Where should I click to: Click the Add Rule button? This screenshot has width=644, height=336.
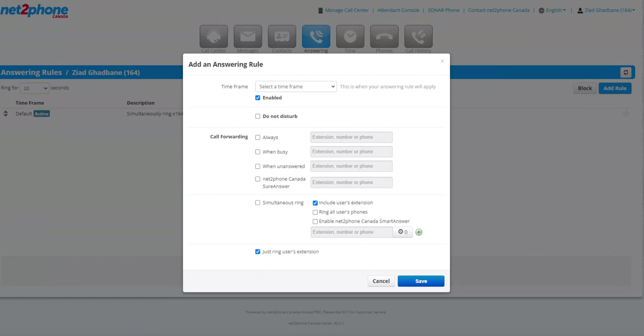coord(615,88)
